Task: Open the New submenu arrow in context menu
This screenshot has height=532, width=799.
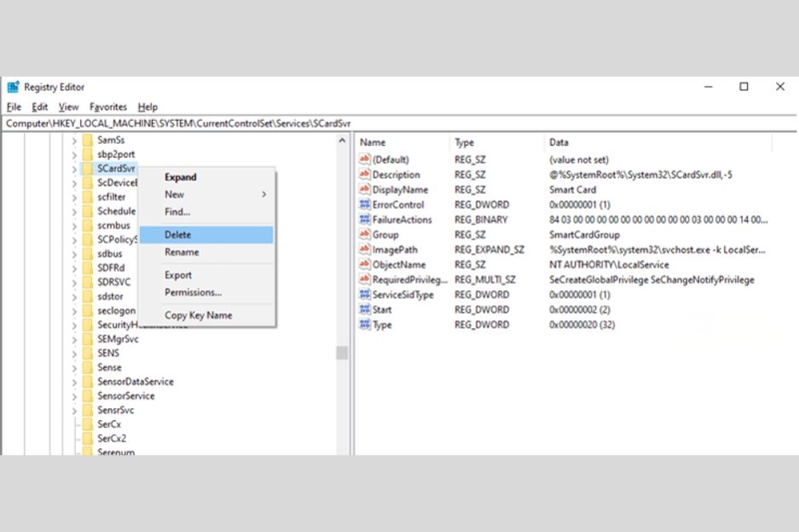Action: [x=264, y=195]
